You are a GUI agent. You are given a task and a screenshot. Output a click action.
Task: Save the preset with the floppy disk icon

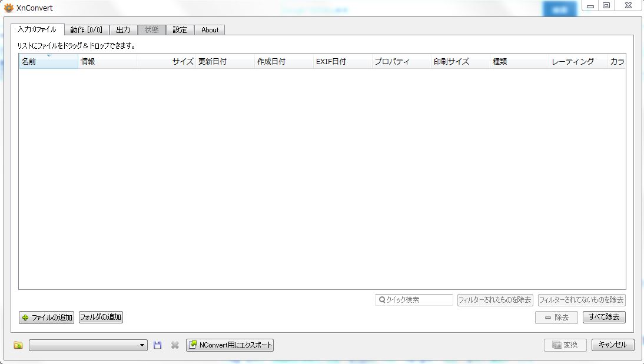point(157,345)
